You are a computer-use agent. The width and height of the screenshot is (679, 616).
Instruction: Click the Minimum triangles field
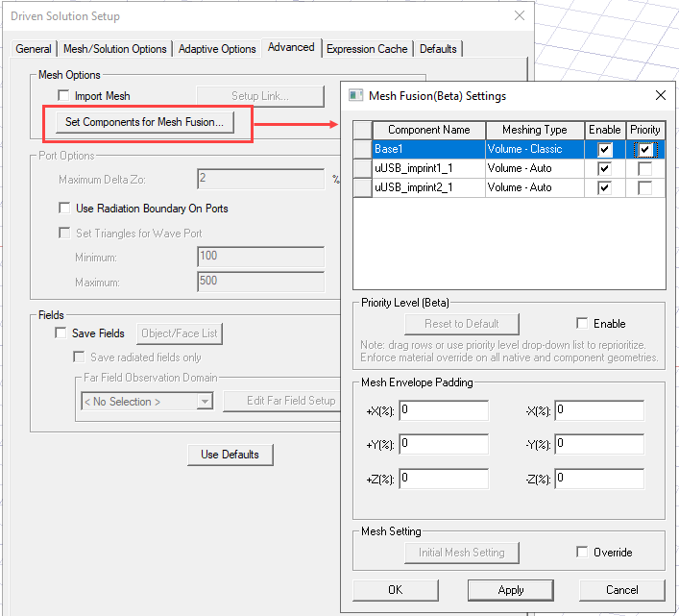[260, 257]
